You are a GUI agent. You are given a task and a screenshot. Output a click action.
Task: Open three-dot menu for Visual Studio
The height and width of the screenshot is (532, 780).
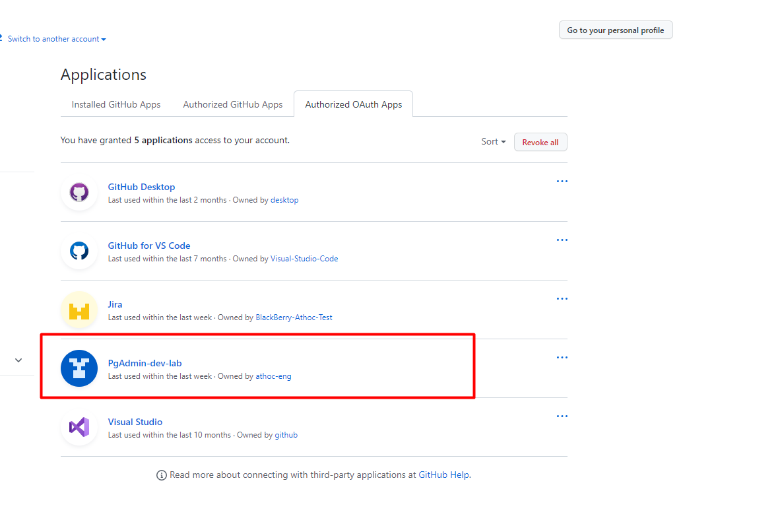click(562, 416)
